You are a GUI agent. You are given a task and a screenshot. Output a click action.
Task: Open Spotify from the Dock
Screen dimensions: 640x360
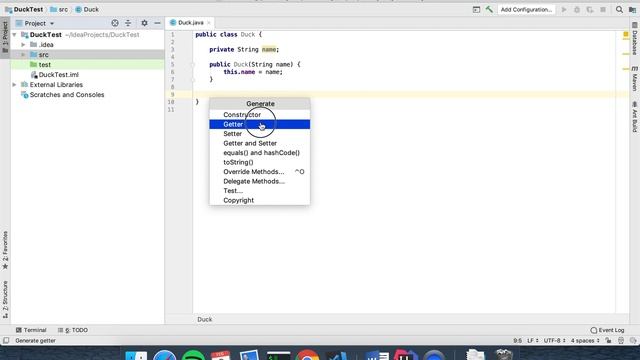tap(193, 355)
